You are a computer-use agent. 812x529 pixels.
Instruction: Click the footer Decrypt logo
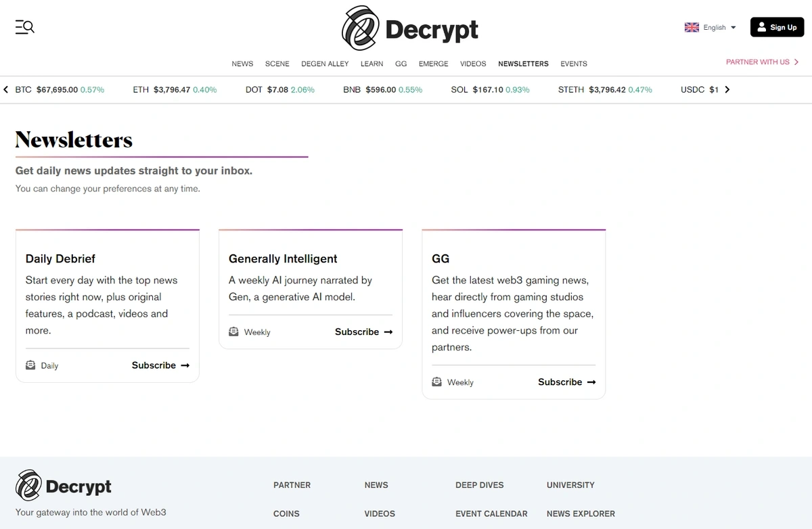pos(64,486)
